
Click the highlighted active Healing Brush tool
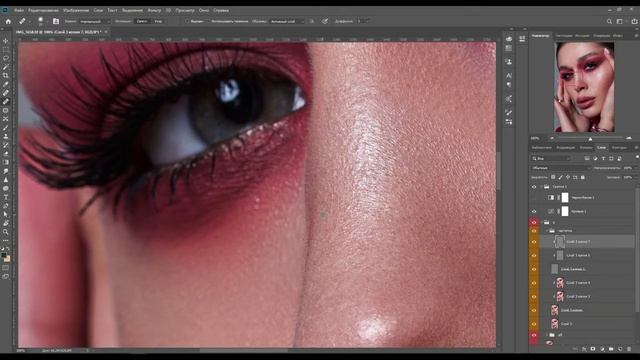6,102
